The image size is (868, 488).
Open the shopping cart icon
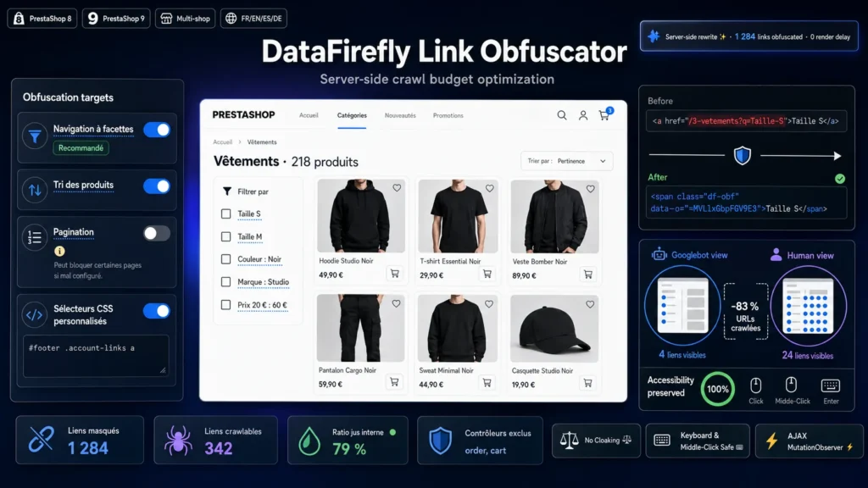coord(604,115)
